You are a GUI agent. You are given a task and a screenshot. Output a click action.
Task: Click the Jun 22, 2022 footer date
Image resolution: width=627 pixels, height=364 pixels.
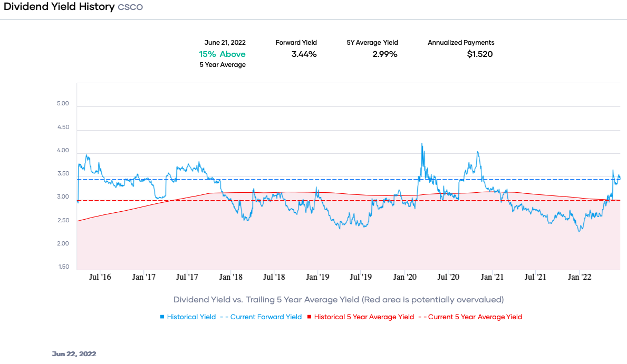[x=74, y=354]
